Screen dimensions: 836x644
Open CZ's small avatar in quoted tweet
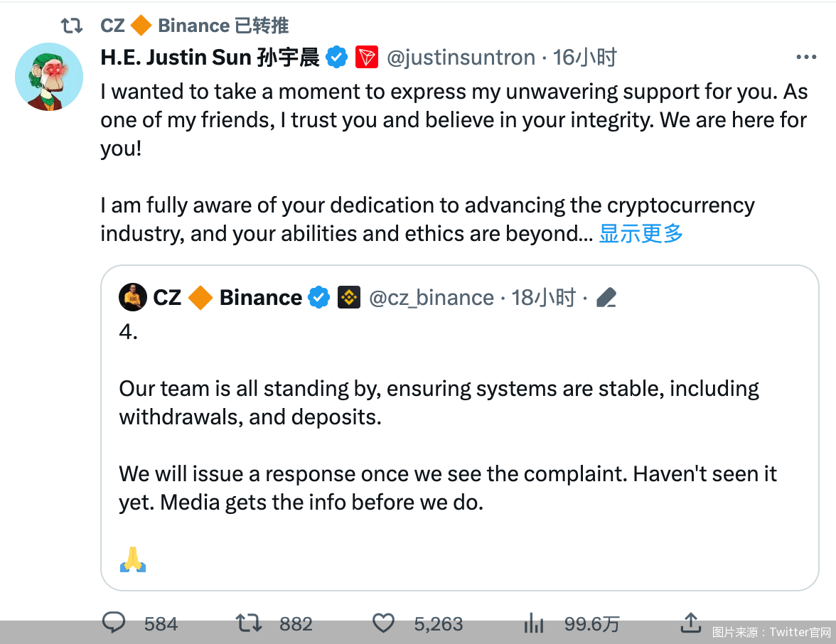pos(132,297)
